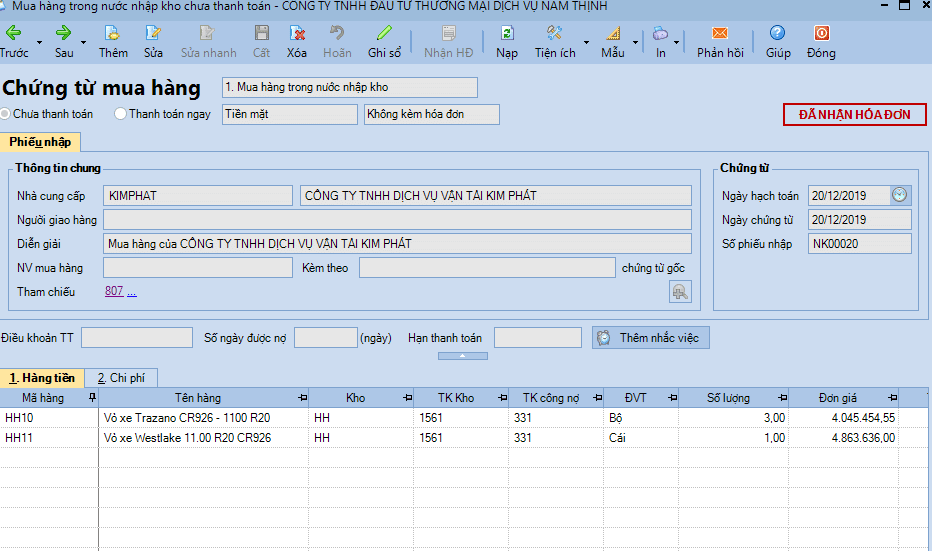This screenshot has width=932, height=551.
Task: Click the Nhận HĐ invoice icon
Action: coord(449,33)
